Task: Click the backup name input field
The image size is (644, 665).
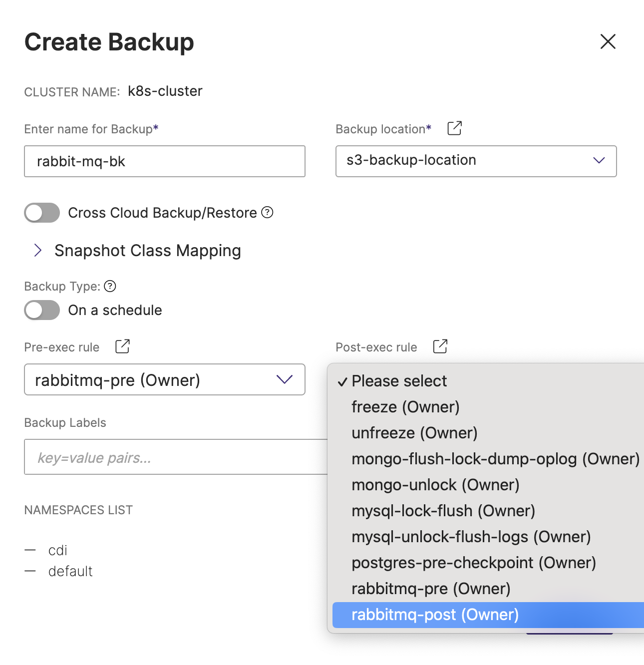Action: pos(164,161)
